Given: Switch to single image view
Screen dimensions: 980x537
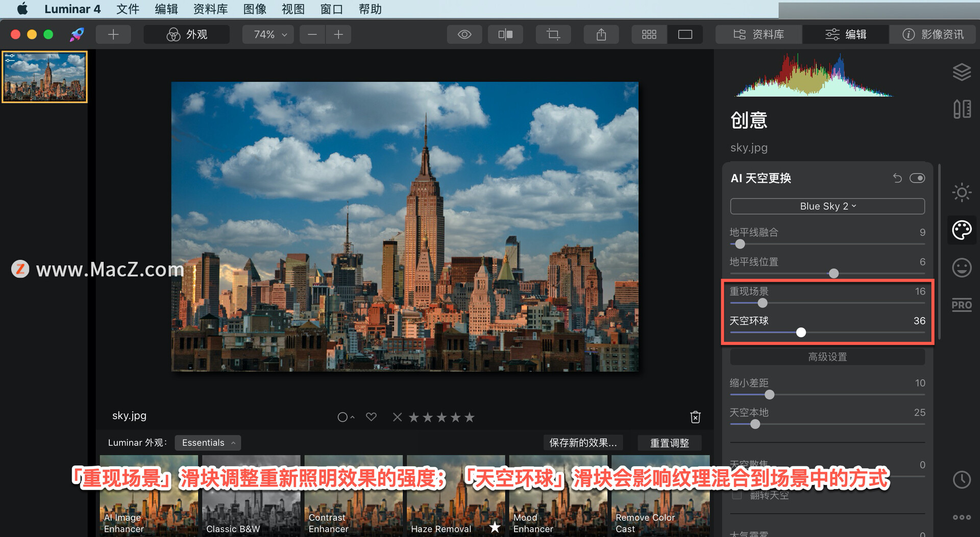Looking at the screenshot, I should click(685, 34).
